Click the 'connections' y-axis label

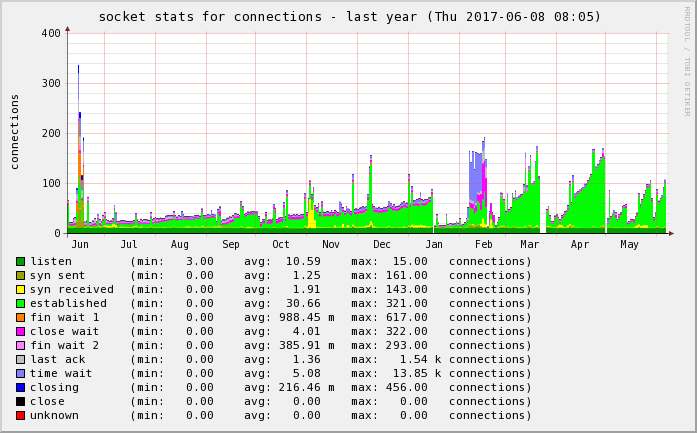15,131
